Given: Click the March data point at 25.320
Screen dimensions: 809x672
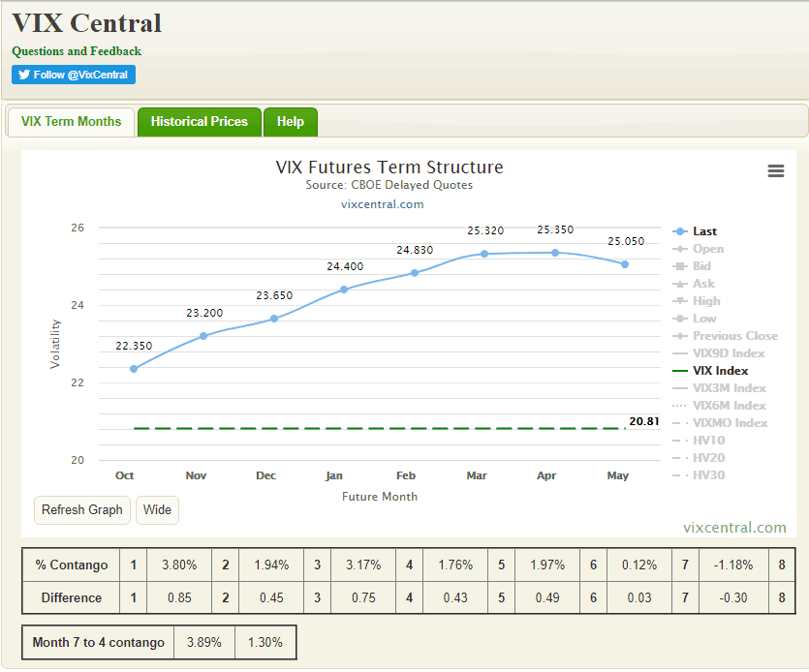Looking at the screenshot, I should click(x=484, y=254).
